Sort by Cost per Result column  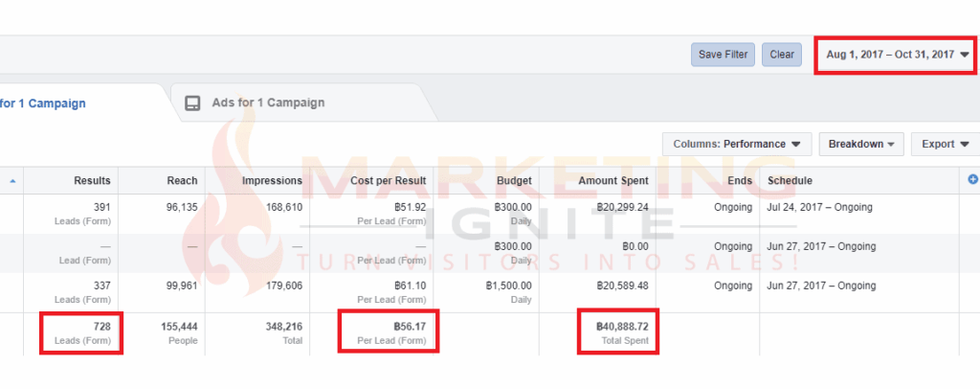tap(390, 180)
